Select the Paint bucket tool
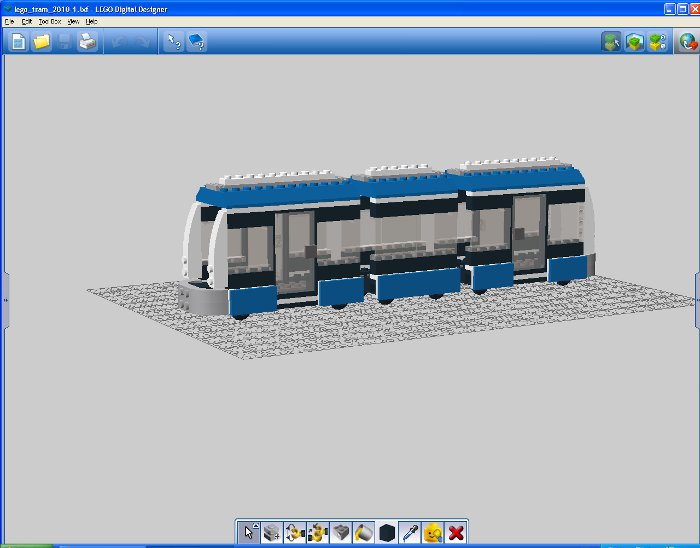Viewport: 700px width, 548px height. point(364,532)
